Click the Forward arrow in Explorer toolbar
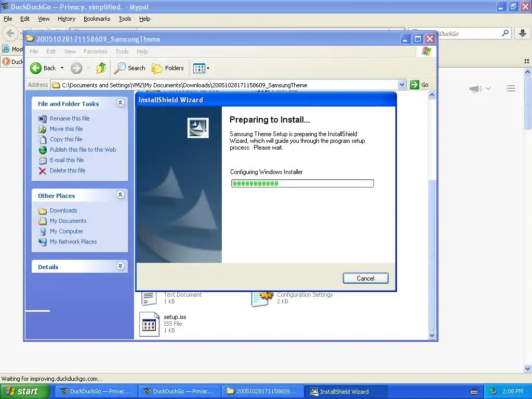This screenshot has width=532, height=399. point(76,68)
